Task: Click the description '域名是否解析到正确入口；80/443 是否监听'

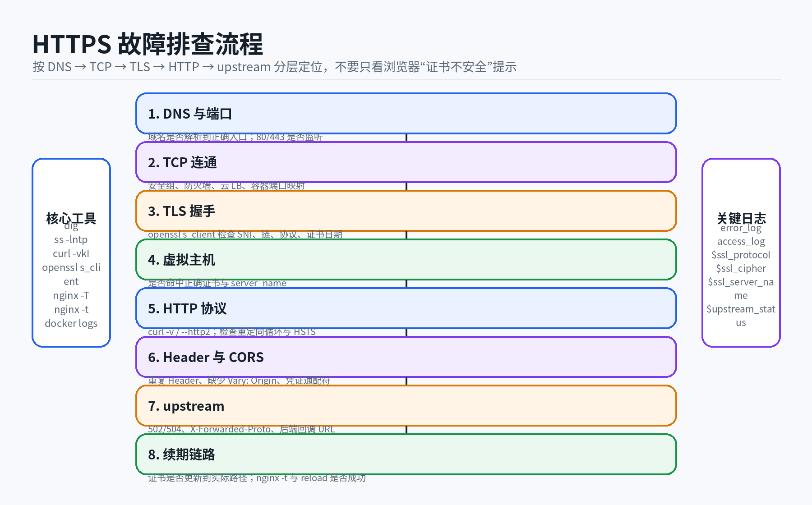Action: click(x=235, y=137)
